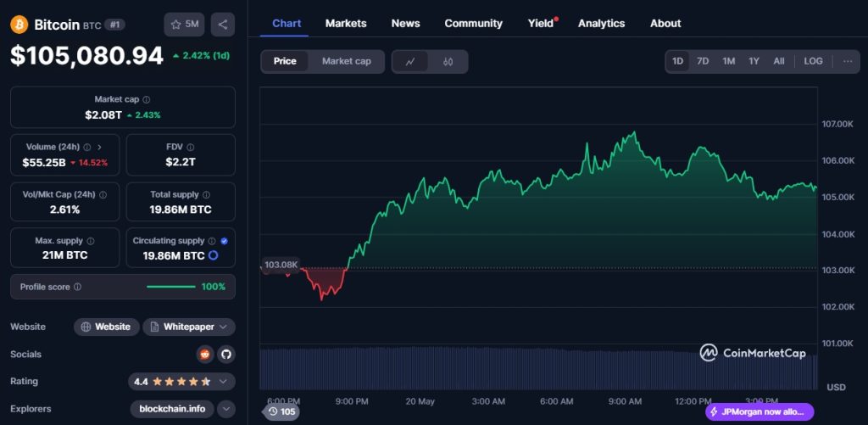Click the $2.08T market cap value
This screenshot has height=425, width=868.
(x=103, y=115)
